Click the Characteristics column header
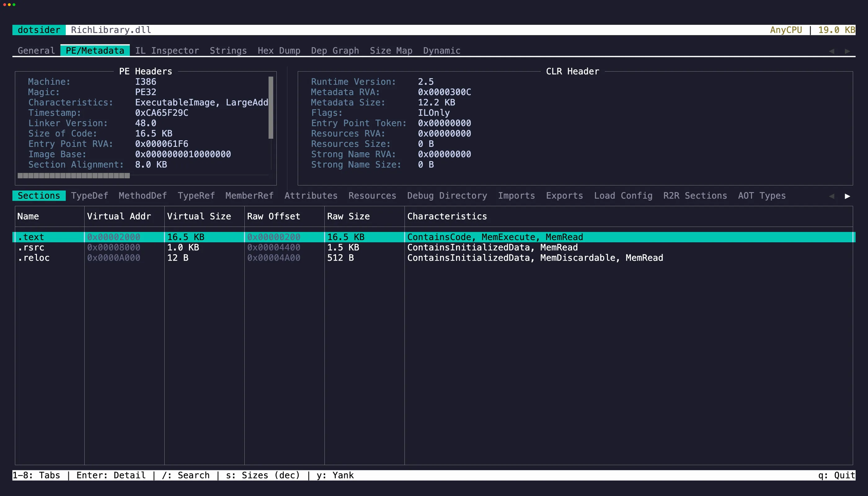Viewport: 868px width, 496px height. click(447, 217)
